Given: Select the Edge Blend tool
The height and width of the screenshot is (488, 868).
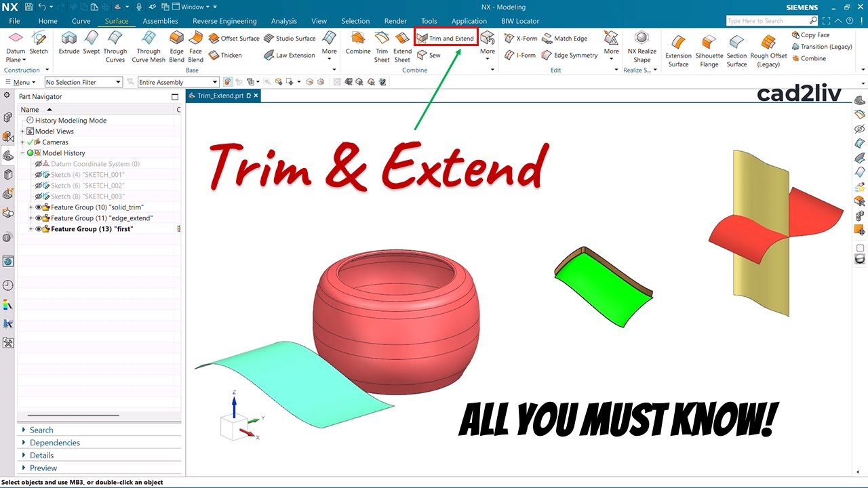Looking at the screenshot, I should pos(177,47).
